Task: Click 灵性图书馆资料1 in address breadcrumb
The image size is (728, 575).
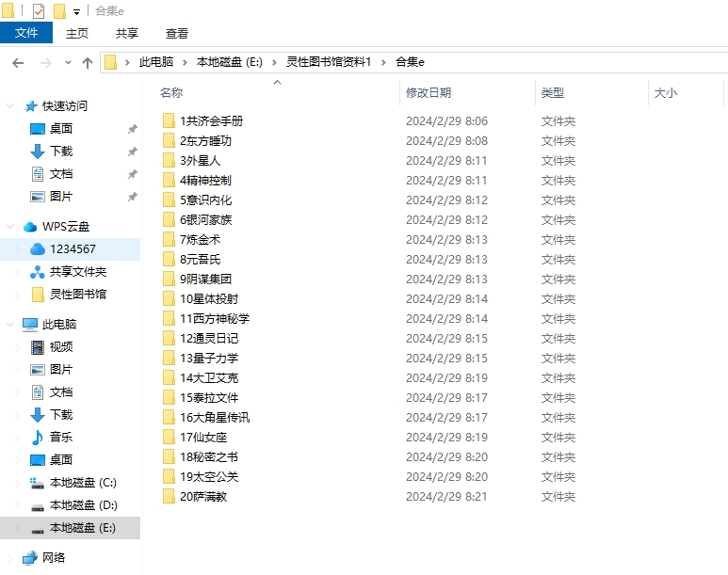Action: coord(329,62)
